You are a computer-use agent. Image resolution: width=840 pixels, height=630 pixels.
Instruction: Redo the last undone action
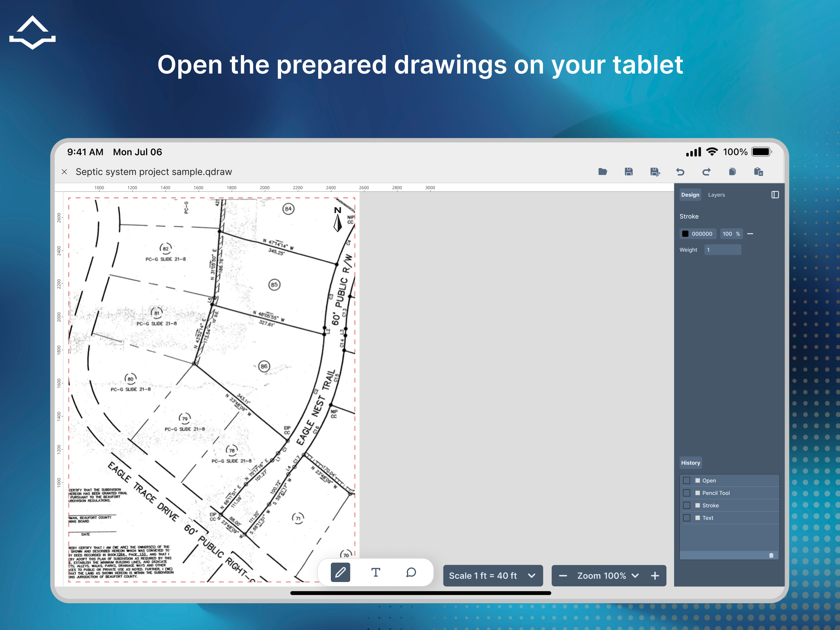pyautogui.click(x=706, y=172)
